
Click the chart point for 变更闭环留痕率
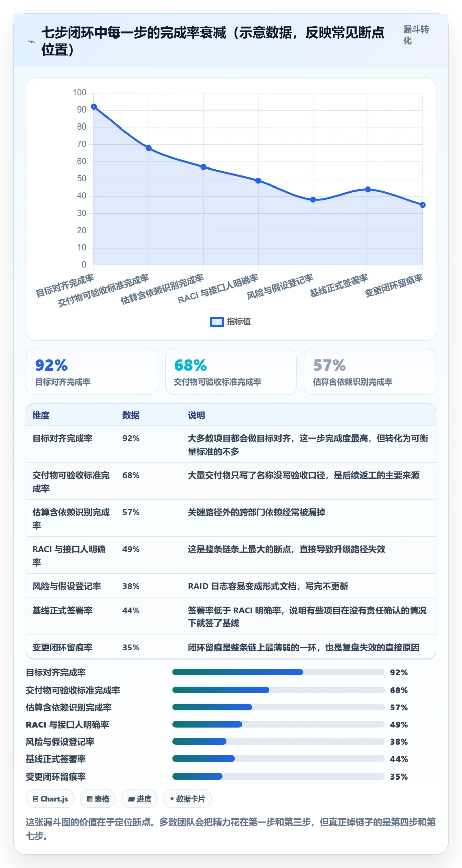click(x=422, y=205)
